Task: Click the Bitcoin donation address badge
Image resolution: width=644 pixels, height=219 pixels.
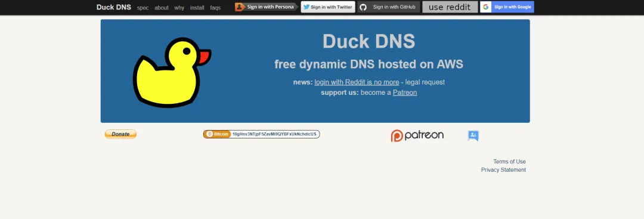Action: coord(261,134)
